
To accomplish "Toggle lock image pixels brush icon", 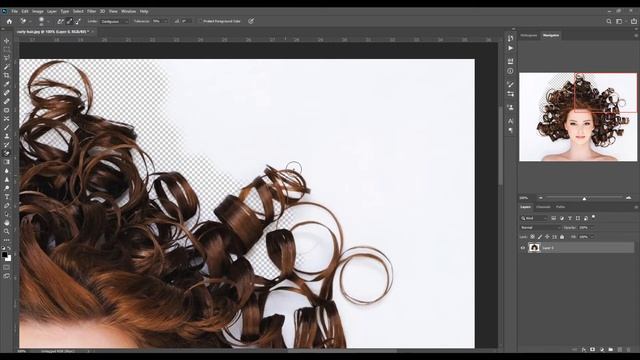I will pos(540,237).
